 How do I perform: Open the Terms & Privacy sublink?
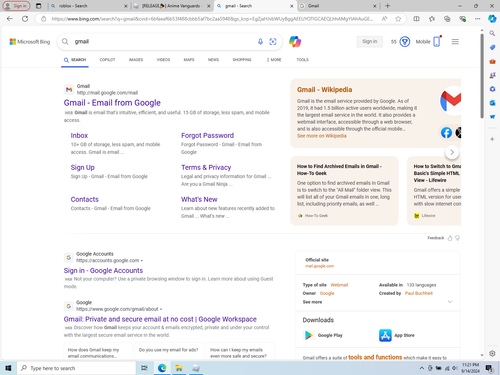(x=206, y=167)
